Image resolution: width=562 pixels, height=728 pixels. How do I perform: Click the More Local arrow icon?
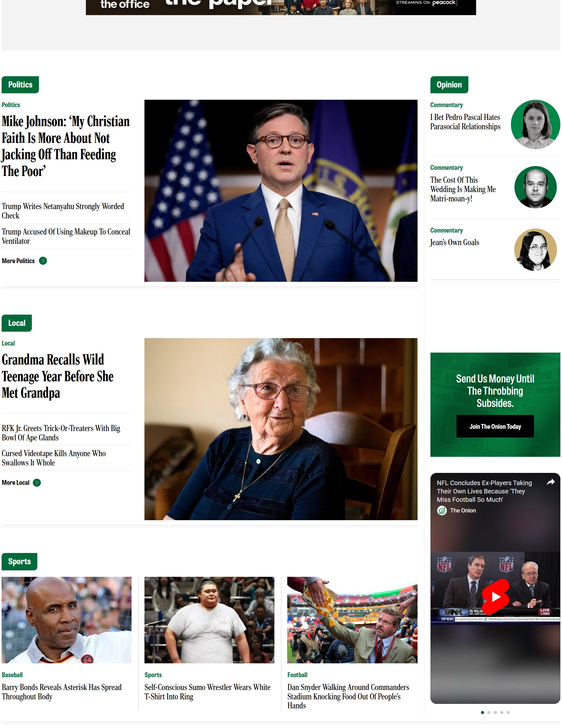coord(37,482)
